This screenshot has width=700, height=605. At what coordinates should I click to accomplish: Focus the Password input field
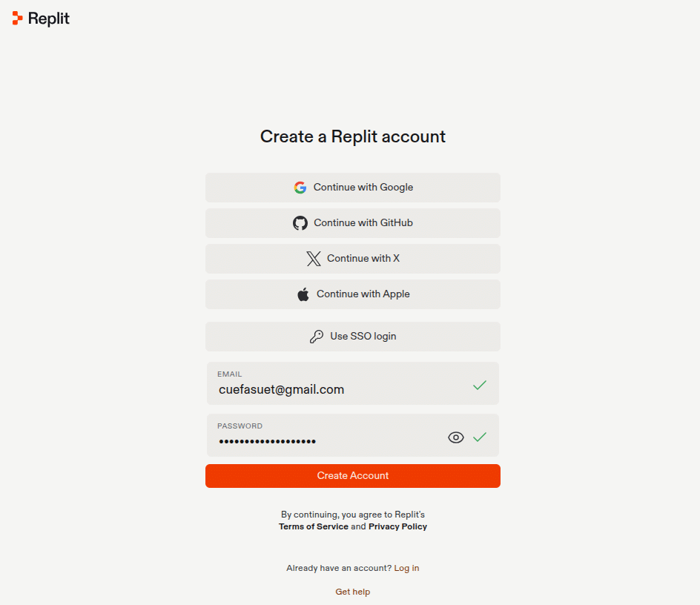326,441
